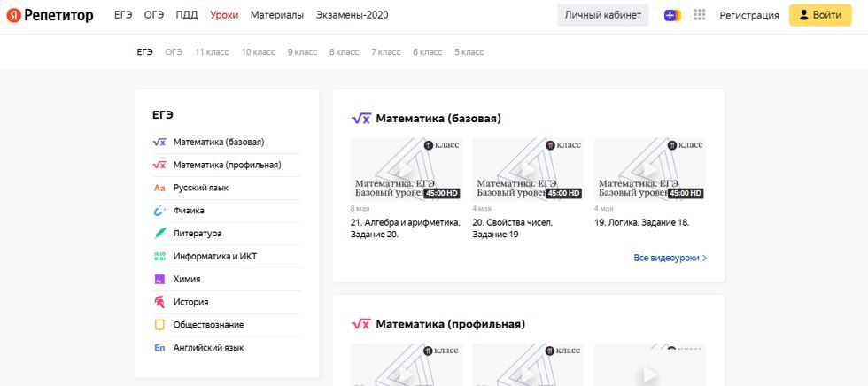Open lesson title 20. Свойства чисел

pyautogui.click(x=513, y=228)
